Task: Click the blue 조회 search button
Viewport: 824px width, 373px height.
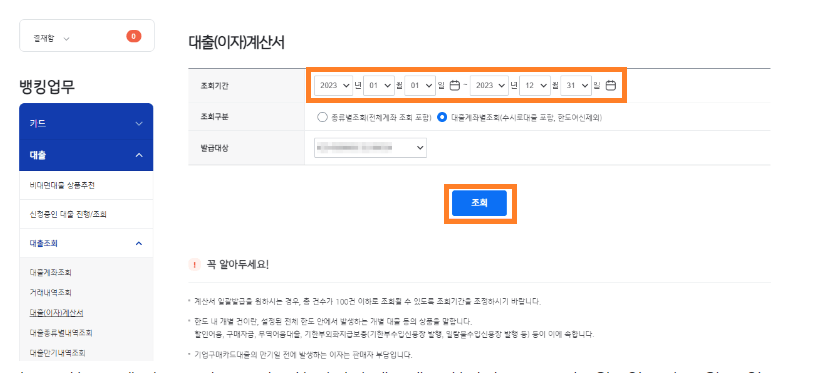Action: pyautogui.click(x=479, y=203)
